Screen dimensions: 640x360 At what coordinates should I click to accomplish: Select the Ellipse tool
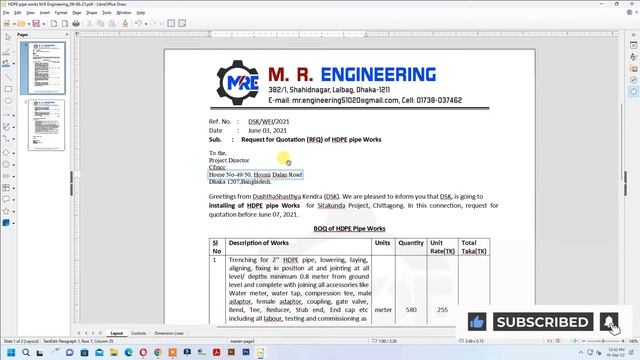tap(8, 101)
